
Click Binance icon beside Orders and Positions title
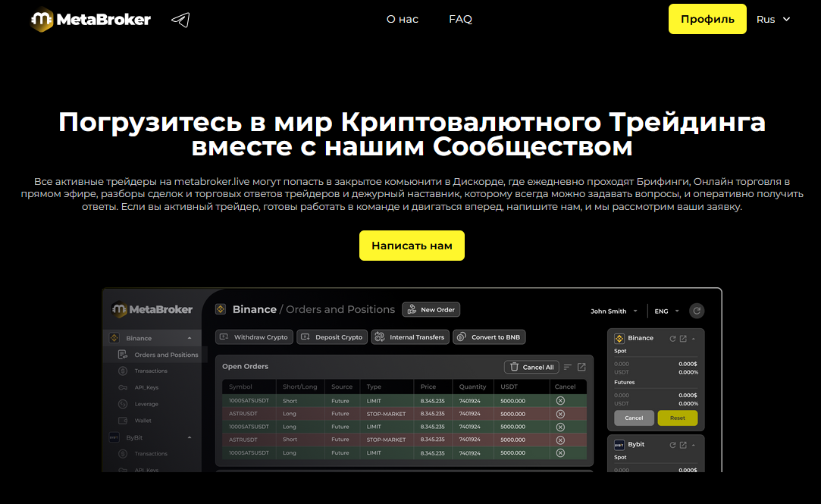[x=221, y=309]
